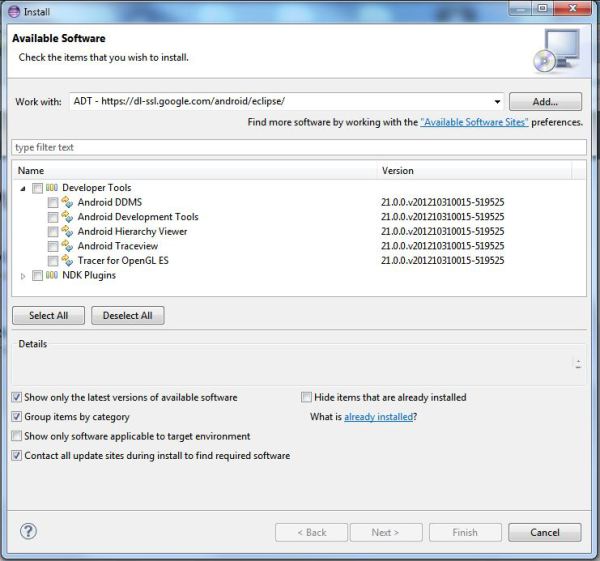This screenshot has height=561, width=600.
Task: Click the Cancel button
Action: (x=545, y=532)
